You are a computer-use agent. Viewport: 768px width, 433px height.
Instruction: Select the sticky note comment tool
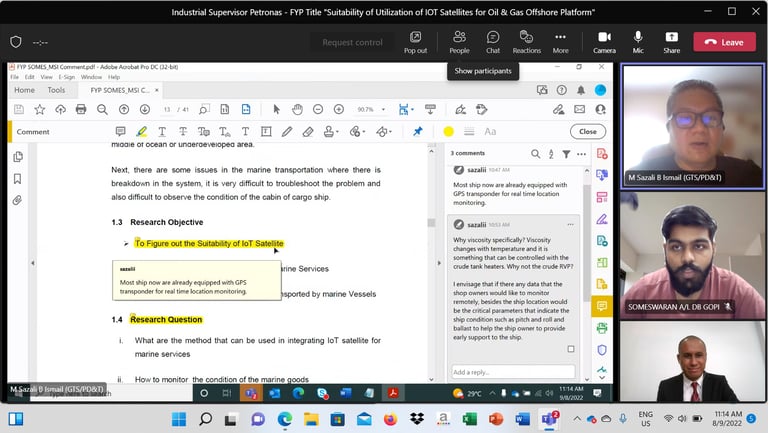tap(121, 131)
